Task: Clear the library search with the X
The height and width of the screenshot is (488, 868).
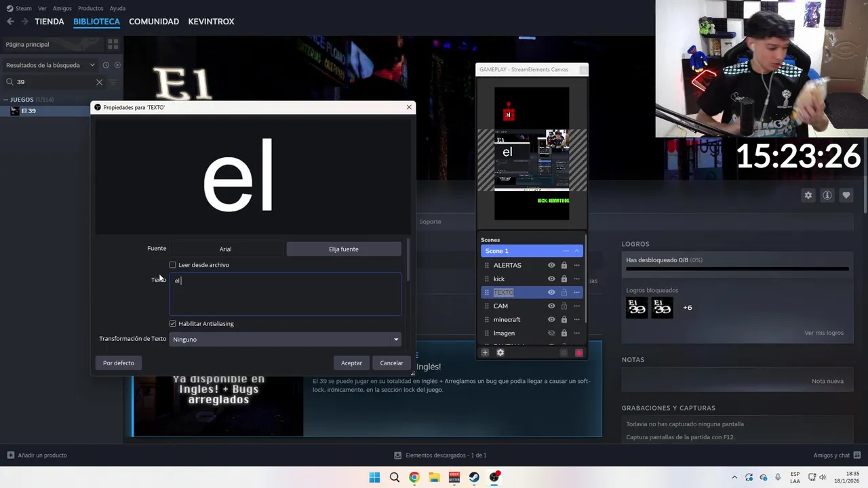Action: [99, 82]
